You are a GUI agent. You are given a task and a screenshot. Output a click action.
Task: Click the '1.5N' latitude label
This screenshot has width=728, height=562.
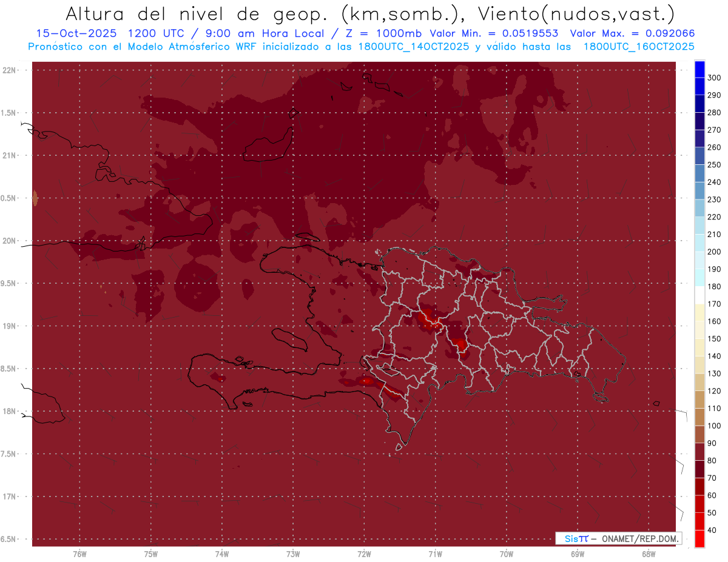(x=9, y=113)
